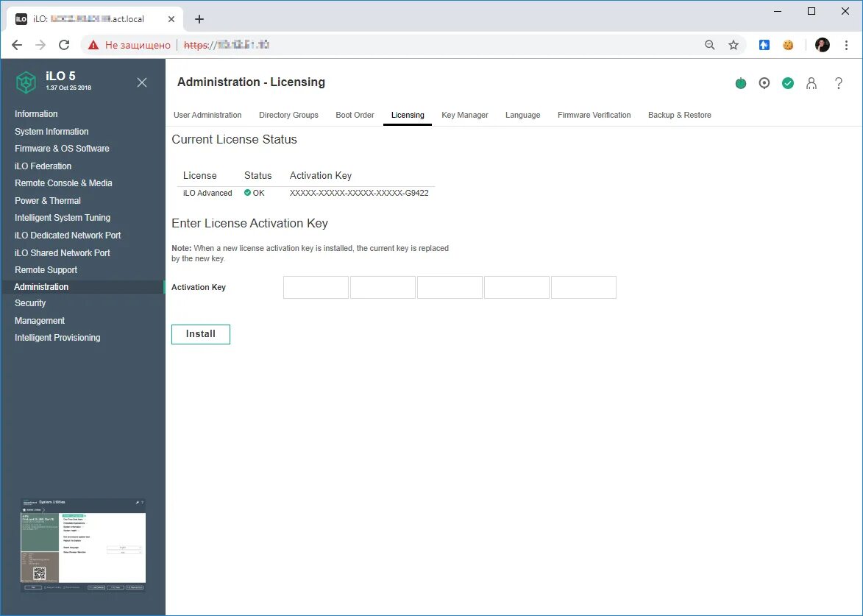
Task: Click third Activation Key input box
Action: tap(450, 287)
